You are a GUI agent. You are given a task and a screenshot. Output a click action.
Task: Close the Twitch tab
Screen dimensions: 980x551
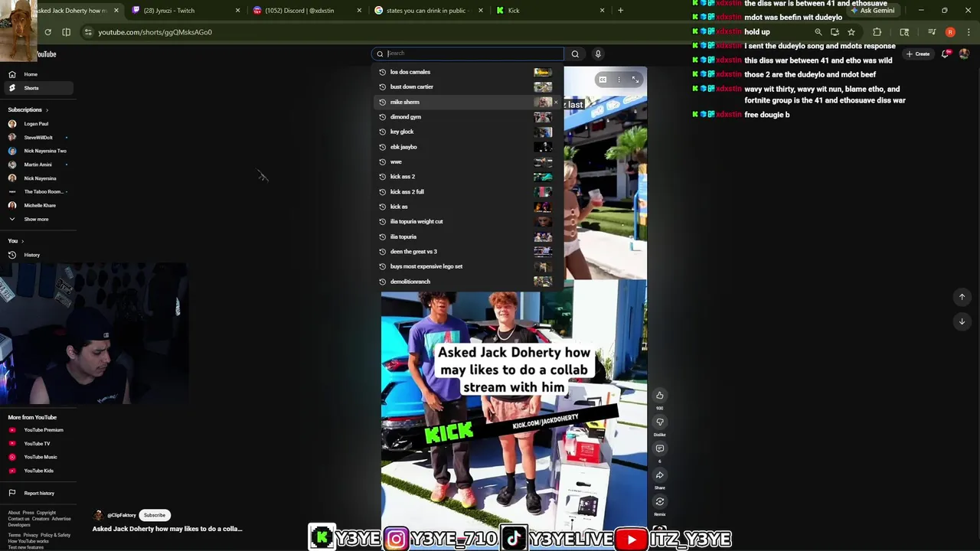click(x=237, y=11)
